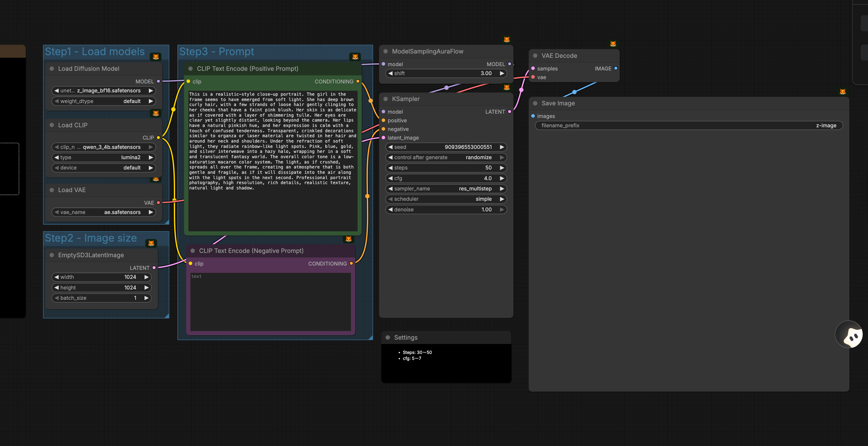Click fox badge on Step3 Prompt group
The image size is (868, 446).
pos(355,57)
